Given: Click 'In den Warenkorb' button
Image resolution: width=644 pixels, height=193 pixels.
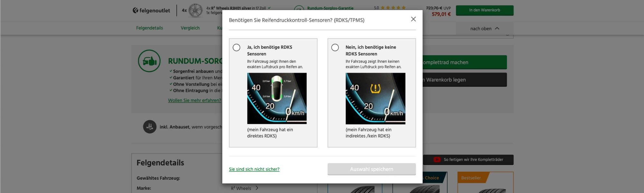Looking at the screenshot, I should tap(484, 10).
